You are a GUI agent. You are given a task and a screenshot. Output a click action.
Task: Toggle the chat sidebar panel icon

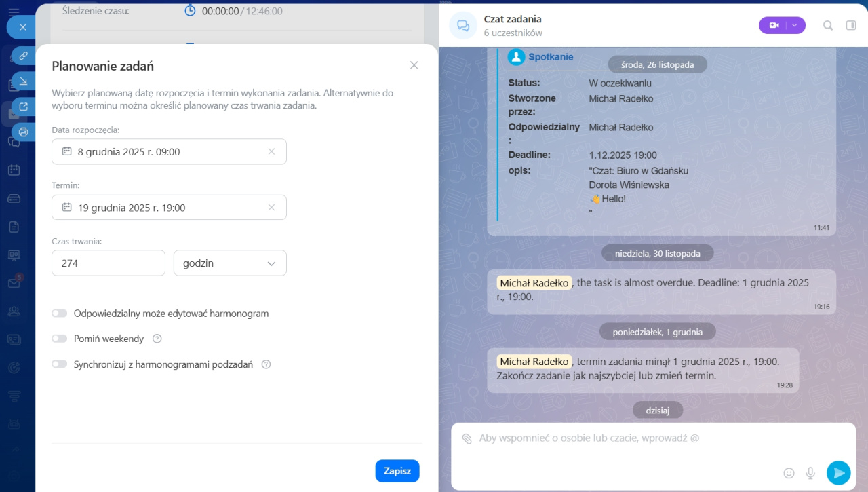pyautogui.click(x=851, y=25)
